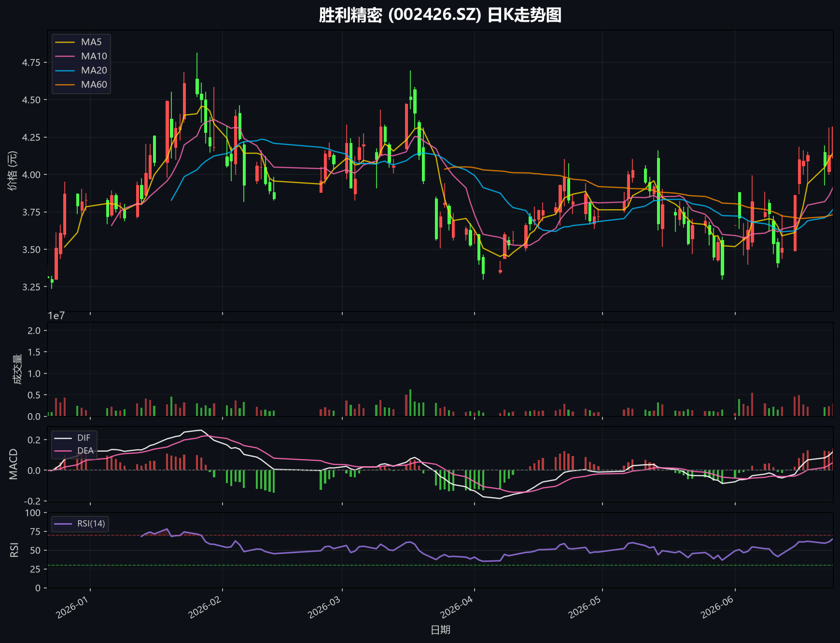Click the MA20 legend entry
This screenshot has width=840, height=643.
tap(81, 71)
